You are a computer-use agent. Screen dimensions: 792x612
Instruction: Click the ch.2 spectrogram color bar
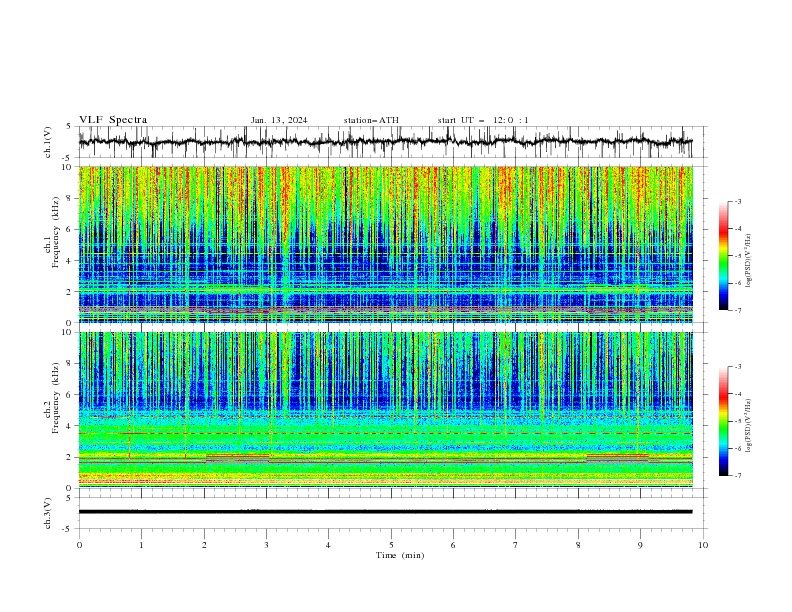pyautogui.click(x=723, y=421)
